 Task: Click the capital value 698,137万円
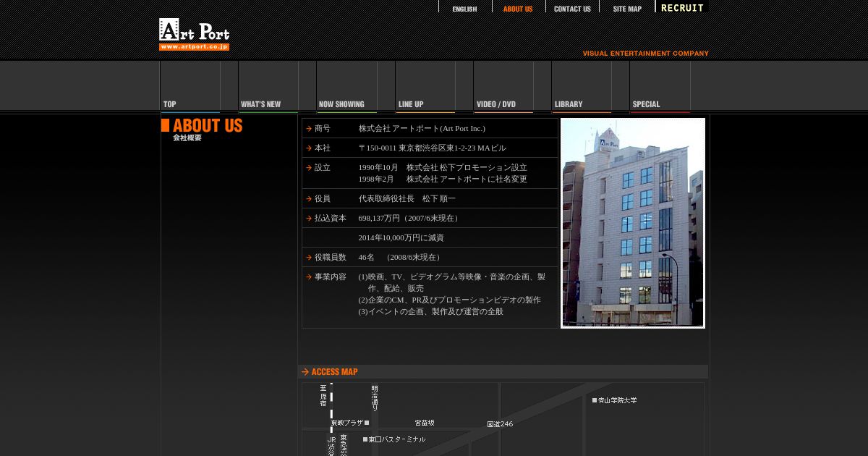[379, 218]
